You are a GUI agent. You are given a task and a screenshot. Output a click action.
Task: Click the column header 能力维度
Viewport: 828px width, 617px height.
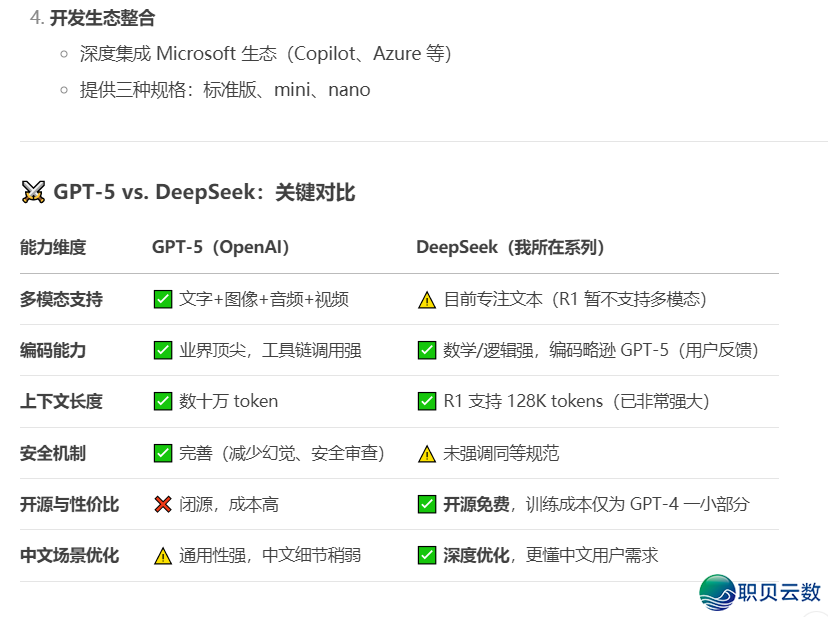pyautogui.click(x=53, y=247)
